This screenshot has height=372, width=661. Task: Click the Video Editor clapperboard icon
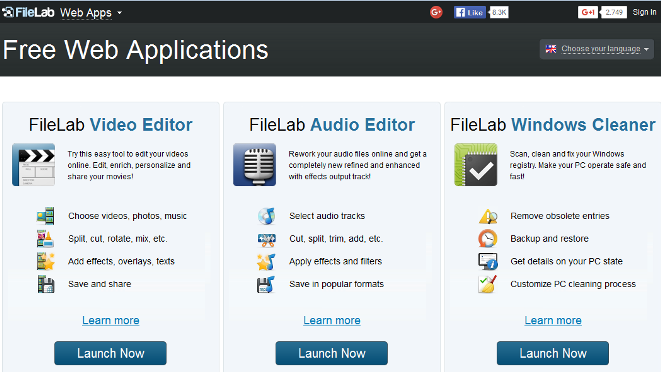point(33,164)
